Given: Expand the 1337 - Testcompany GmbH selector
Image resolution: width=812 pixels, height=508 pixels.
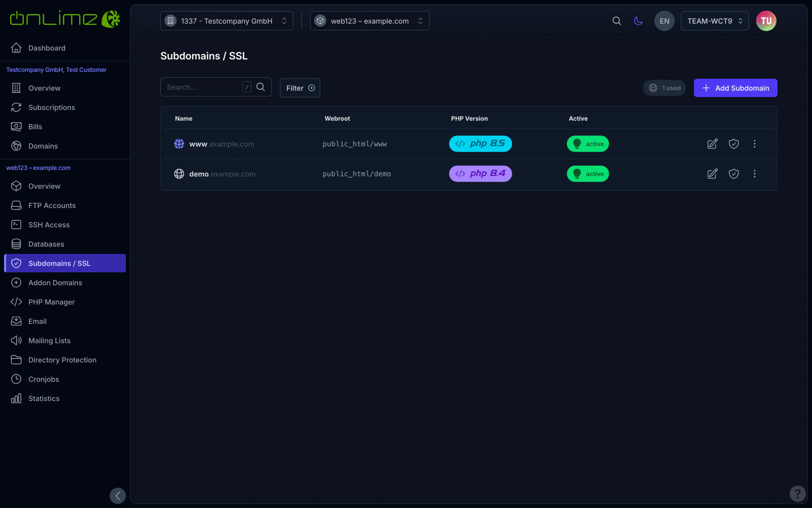Looking at the screenshot, I should [x=227, y=21].
